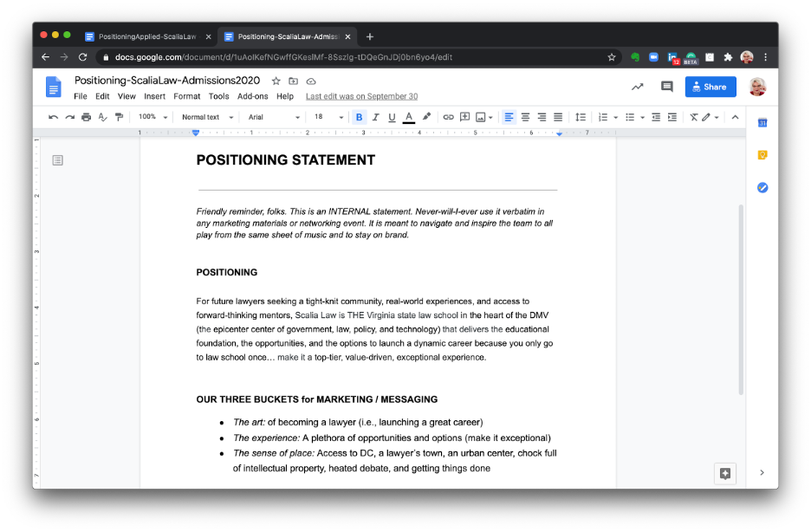Image resolution: width=811 pixels, height=532 pixels.
Task: Star the document title
Action: pos(276,81)
